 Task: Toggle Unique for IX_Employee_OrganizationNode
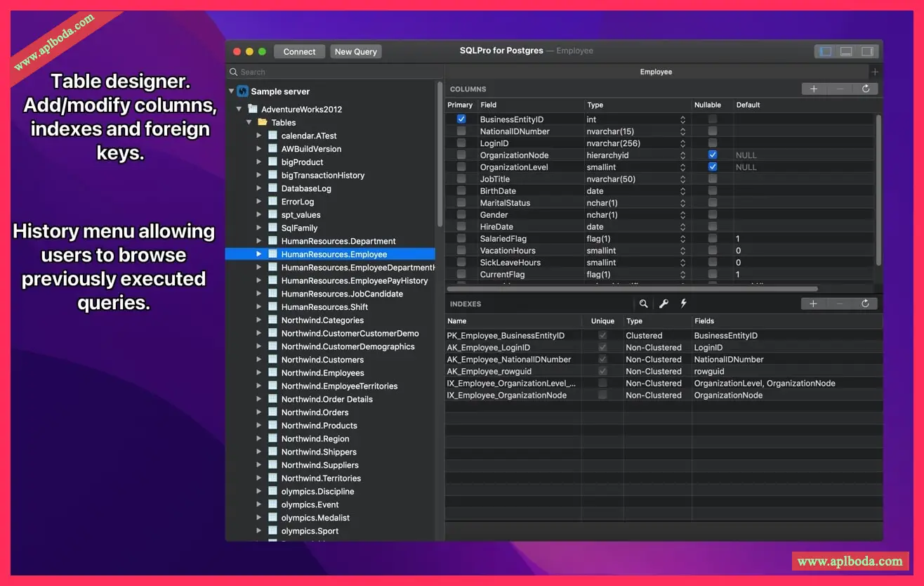pyautogui.click(x=602, y=395)
